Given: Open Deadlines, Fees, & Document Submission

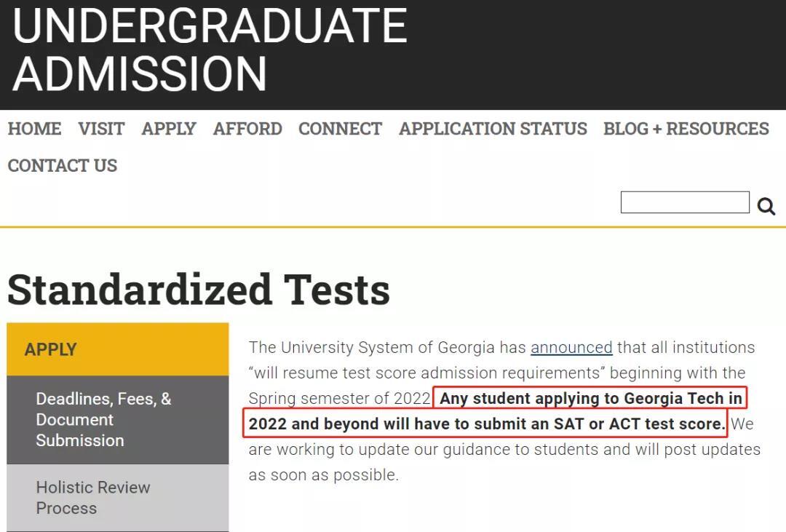Looking at the screenshot, I should [118, 420].
